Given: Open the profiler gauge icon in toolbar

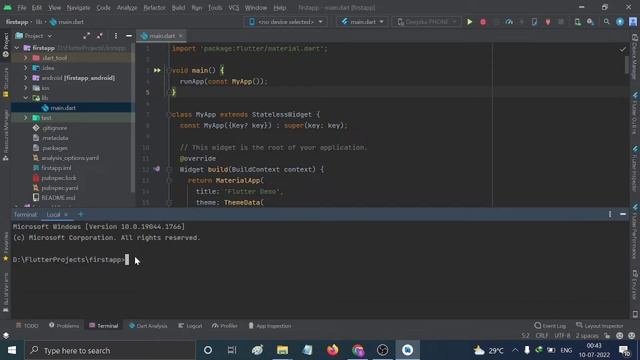Looking at the screenshot, I should click(x=509, y=22).
